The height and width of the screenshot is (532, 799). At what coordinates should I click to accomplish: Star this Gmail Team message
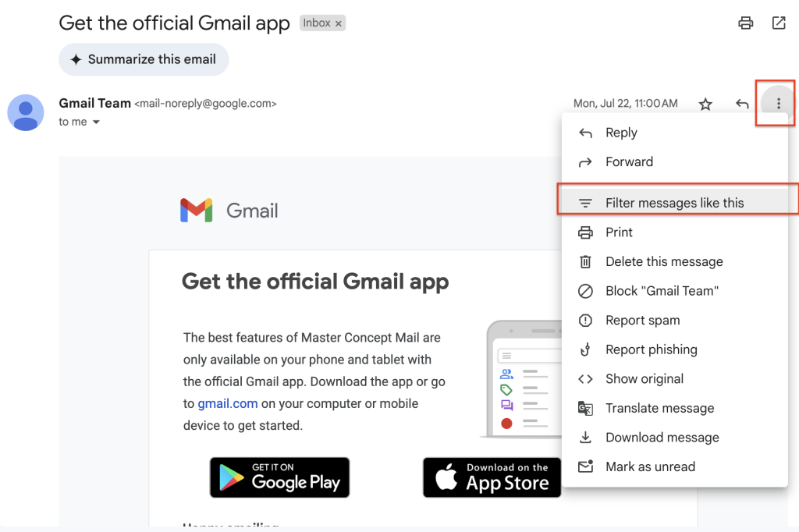coord(705,104)
